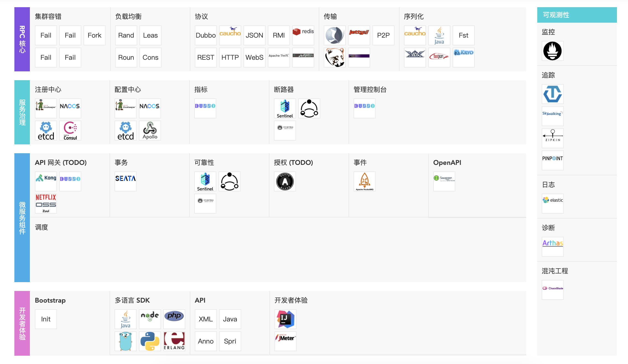The width and height of the screenshot is (628, 364).
Task: Click the Dubbo logo under 管理控制台
Action: coord(364,108)
